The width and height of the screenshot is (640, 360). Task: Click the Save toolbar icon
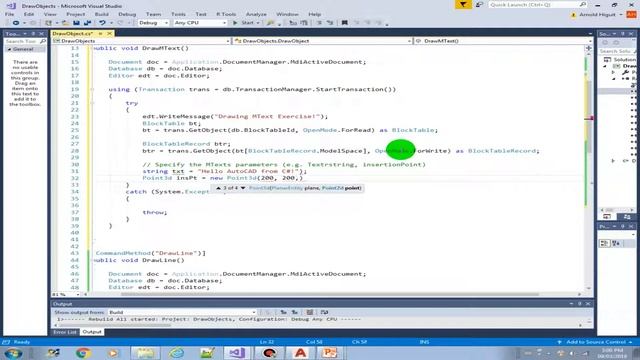[76, 23]
